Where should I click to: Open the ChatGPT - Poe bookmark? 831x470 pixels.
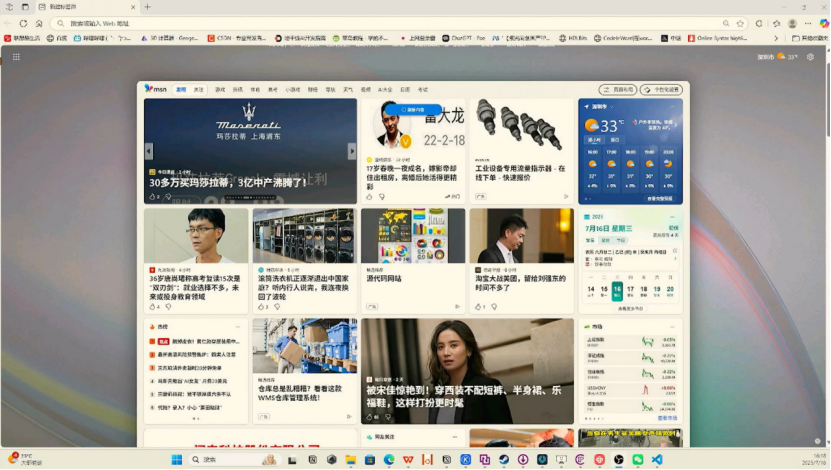[464, 38]
